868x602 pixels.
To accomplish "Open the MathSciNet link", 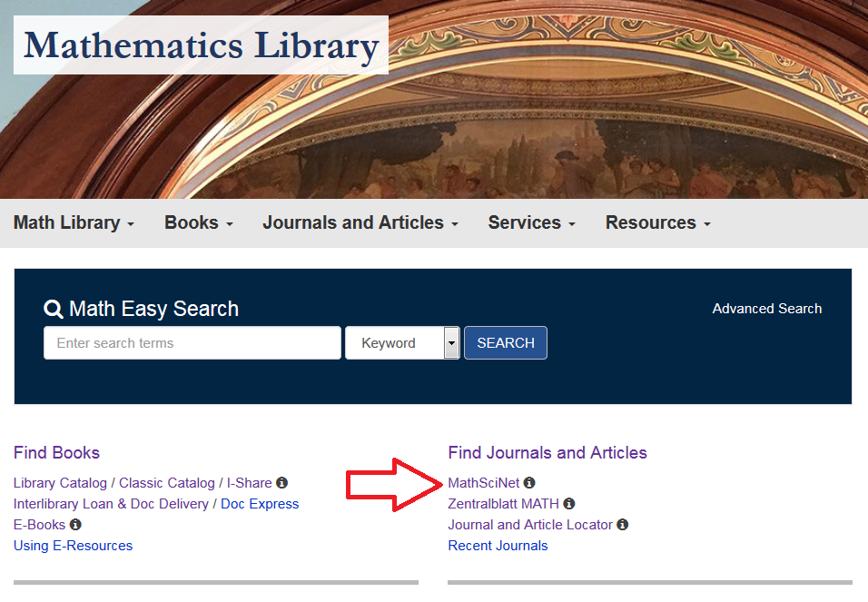I will pyautogui.click(x=483, y=483).
